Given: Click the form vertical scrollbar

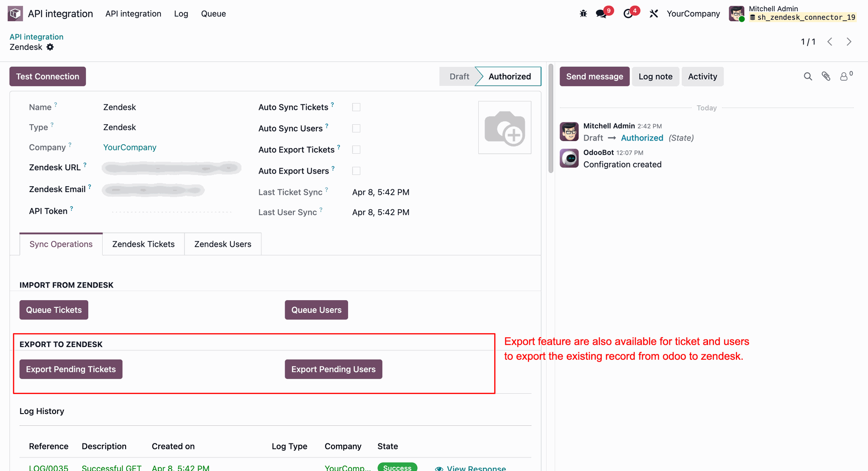Looking at the screenshot, I should (x=551, y=118).
